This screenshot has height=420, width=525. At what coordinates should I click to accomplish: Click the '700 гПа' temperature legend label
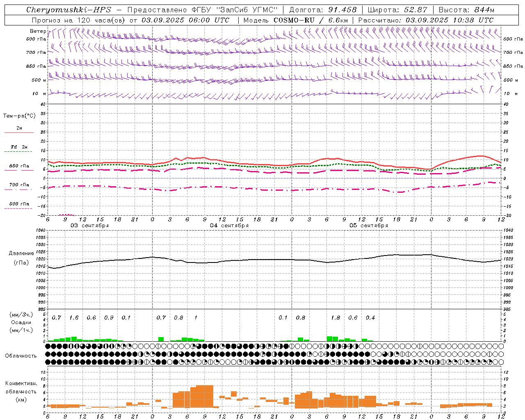pos(19,185)
